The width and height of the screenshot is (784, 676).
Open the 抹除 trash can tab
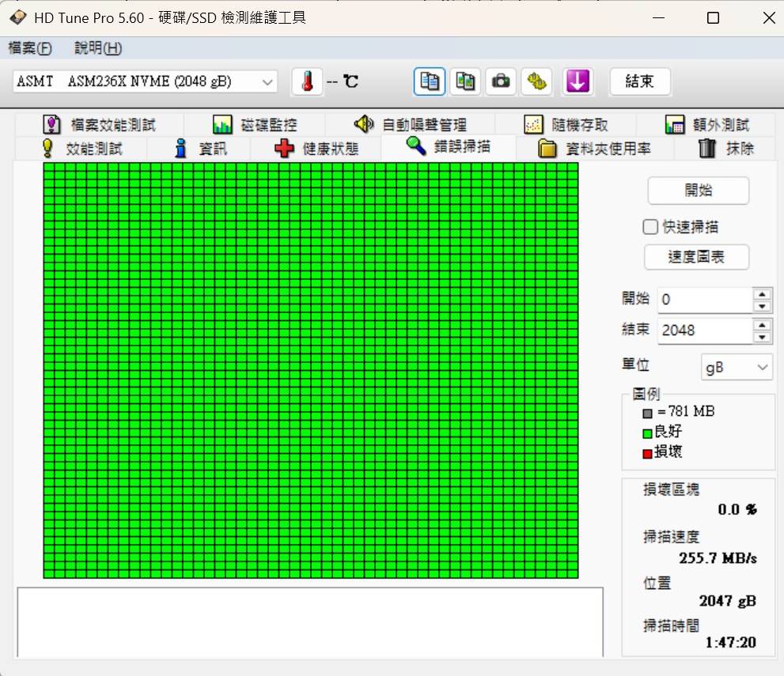pos(725,149)
